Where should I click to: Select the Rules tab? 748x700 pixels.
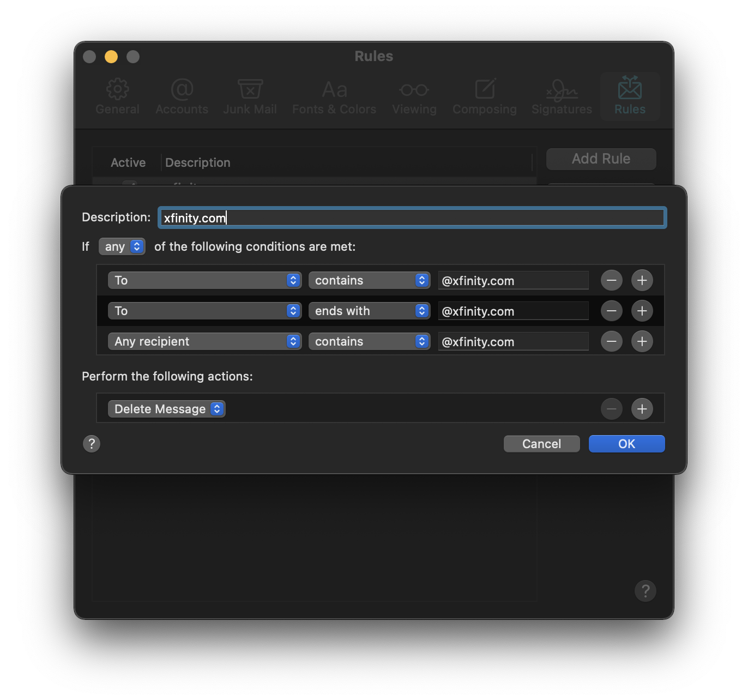coord(630,96)
